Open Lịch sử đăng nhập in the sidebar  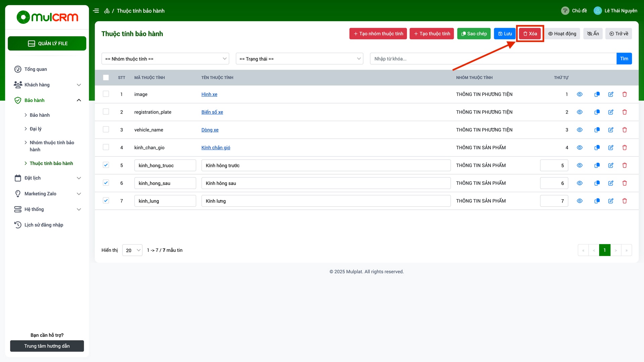[x=44, y=225]
